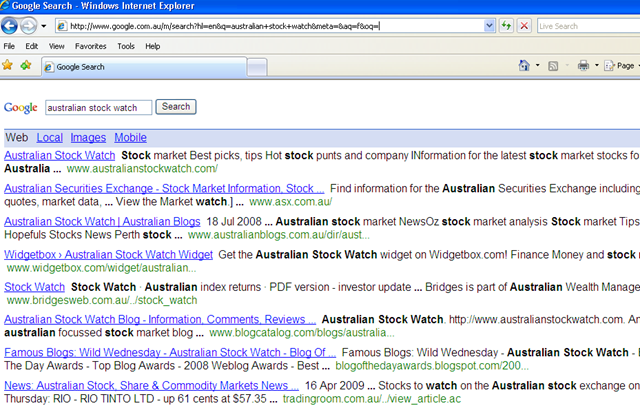Open Australian Stock Watch | Australian Blogs link
The height and width of the screenshot is (408, 640).
tap(102, 222)
